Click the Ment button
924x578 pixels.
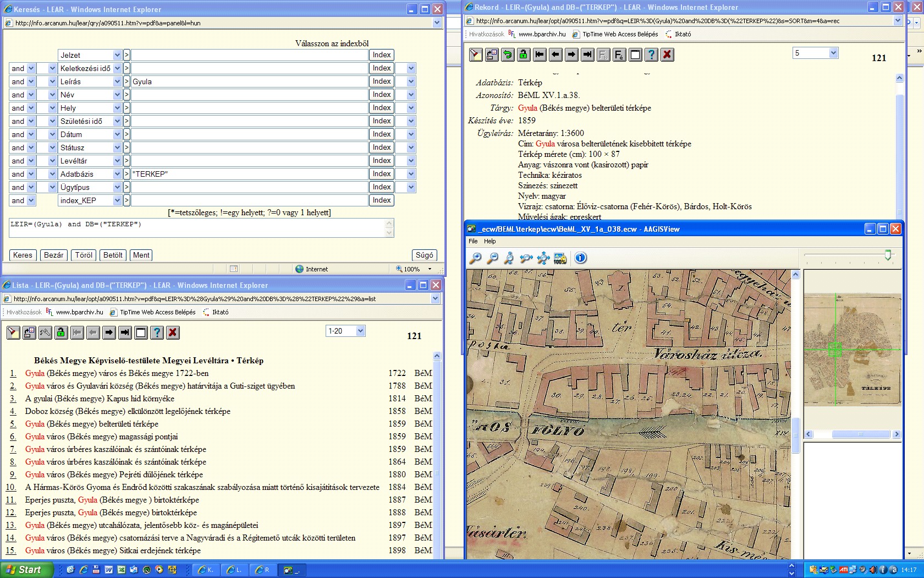(x=141, y=255)
